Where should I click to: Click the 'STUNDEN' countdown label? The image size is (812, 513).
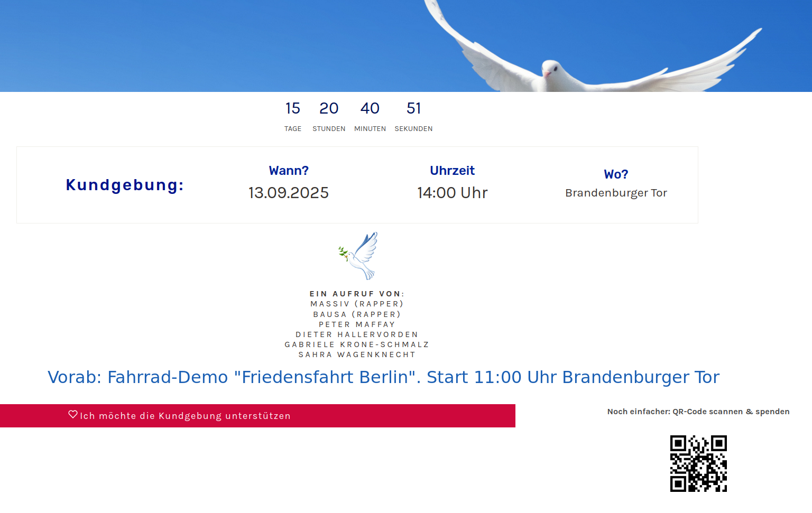pyautogui.click(x=329, y=129)
